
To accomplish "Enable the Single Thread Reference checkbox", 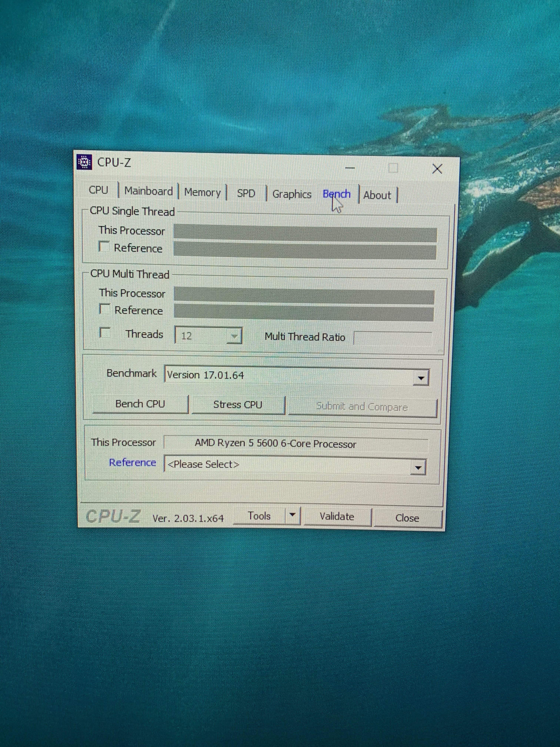I will pos(104,247).
